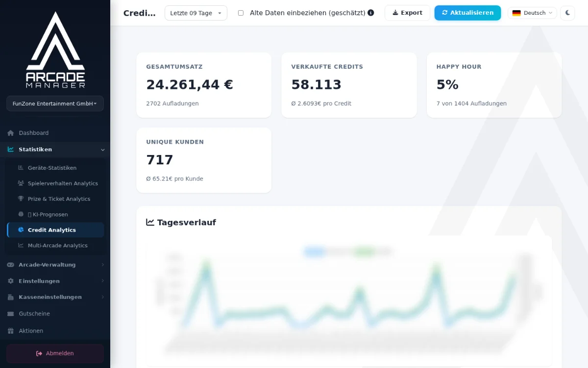
Task: Open the Letzte 09 Tage dropdown
Action: point(196,13)
